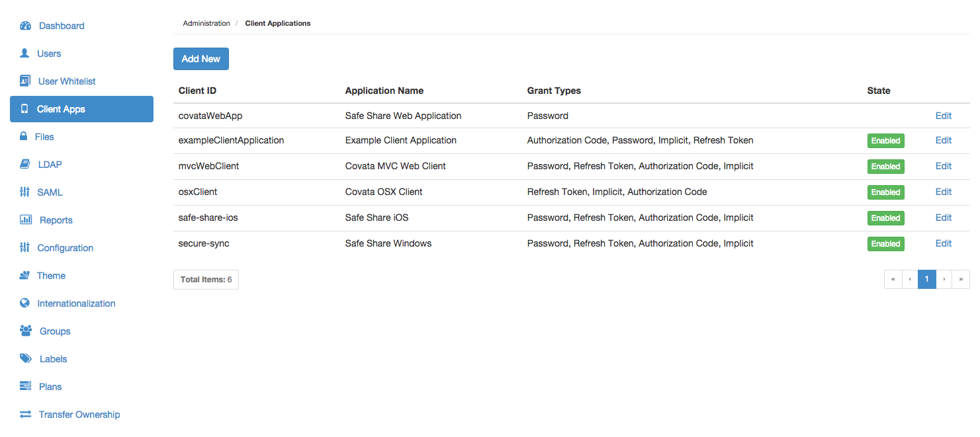This screenshot has height=437, width=980.
Task: Click the Administration breadcrumb link
Action: 206,23
